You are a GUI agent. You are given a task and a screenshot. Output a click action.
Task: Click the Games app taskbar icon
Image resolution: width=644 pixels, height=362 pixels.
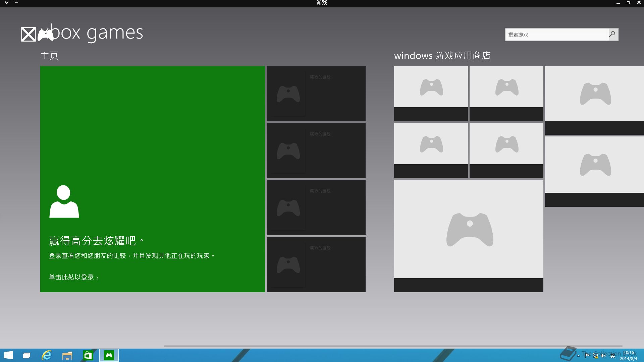point(109,355)
